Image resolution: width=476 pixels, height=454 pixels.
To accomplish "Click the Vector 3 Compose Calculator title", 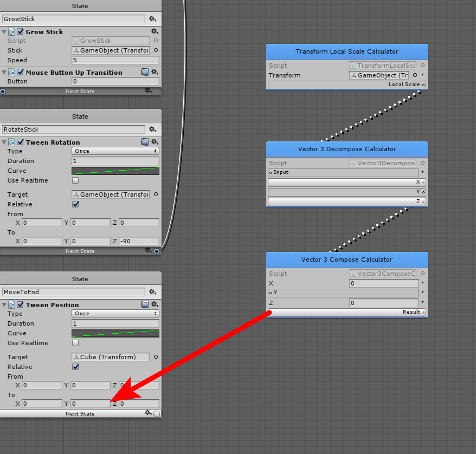I will [346, 260].
